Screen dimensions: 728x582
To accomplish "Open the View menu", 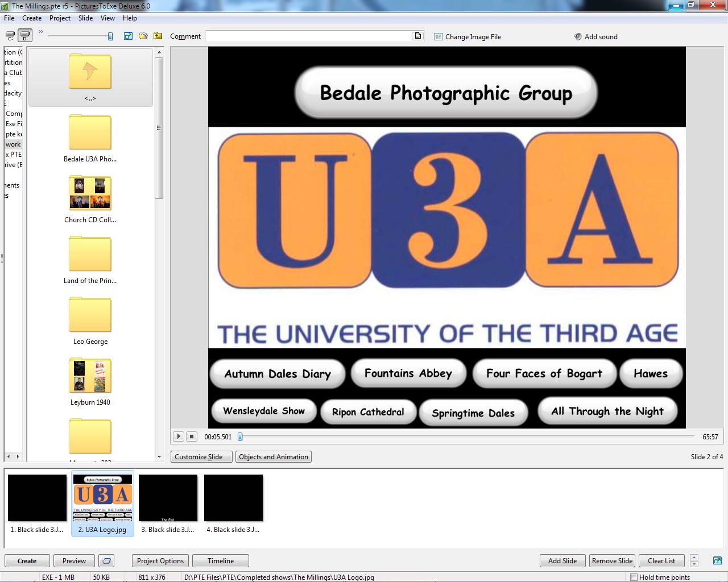I will pyautogui.click(x=107, y=18).
